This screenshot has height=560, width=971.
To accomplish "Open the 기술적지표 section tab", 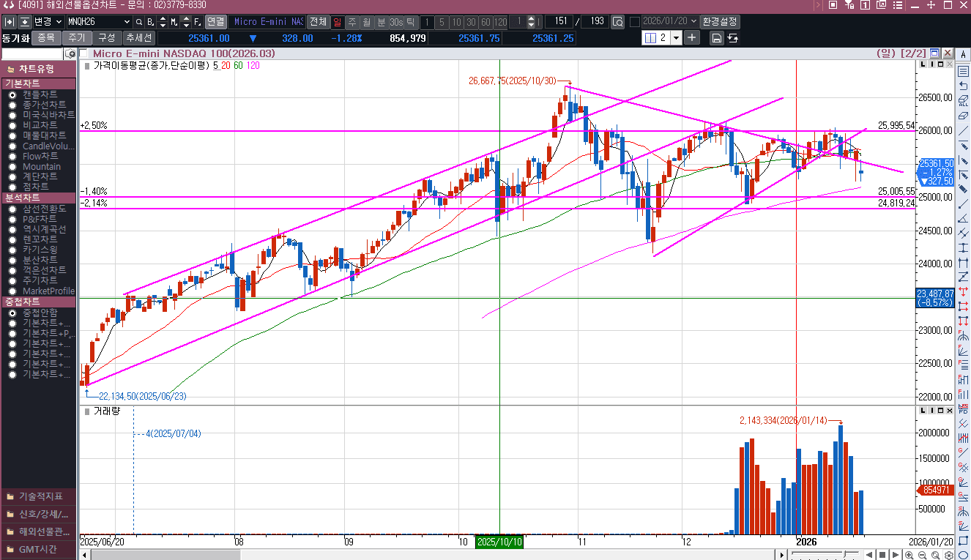I will pyautogui.click(x=38, y=496).
